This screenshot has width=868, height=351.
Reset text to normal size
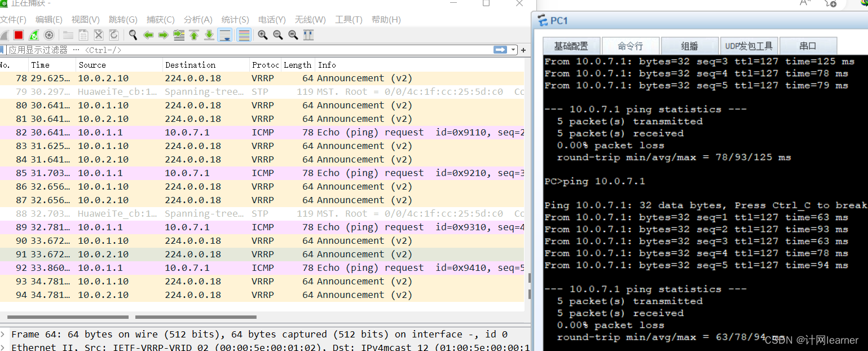tap(293, 35)
